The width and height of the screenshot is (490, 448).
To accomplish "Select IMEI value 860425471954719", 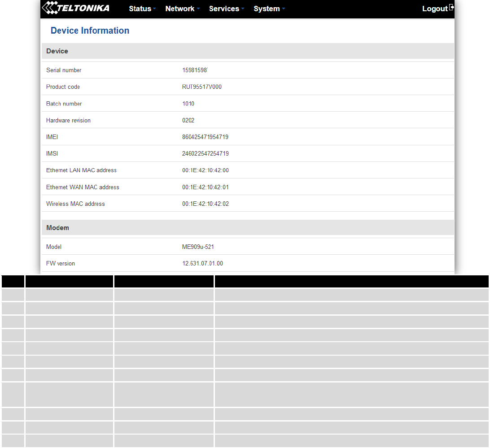I will (x=206, y=137).
